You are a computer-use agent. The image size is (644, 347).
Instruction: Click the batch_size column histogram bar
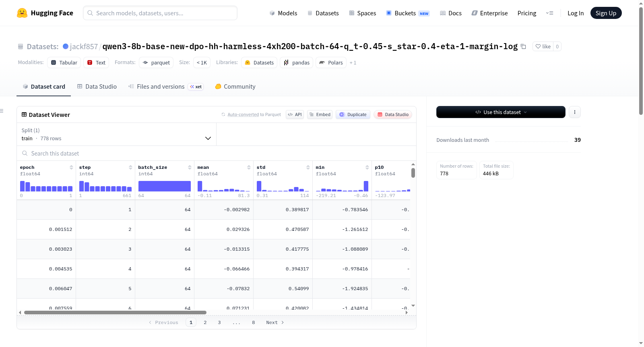coord(165,186)
